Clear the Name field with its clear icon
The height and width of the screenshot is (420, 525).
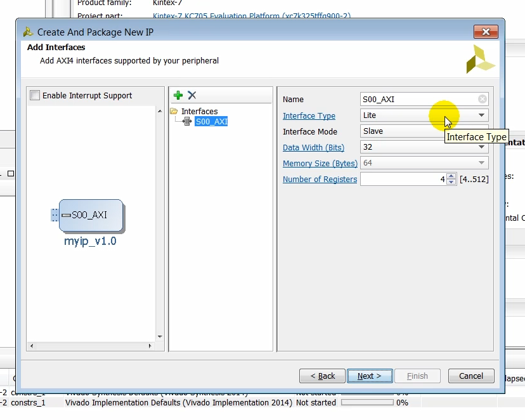(x=482, y=99)
